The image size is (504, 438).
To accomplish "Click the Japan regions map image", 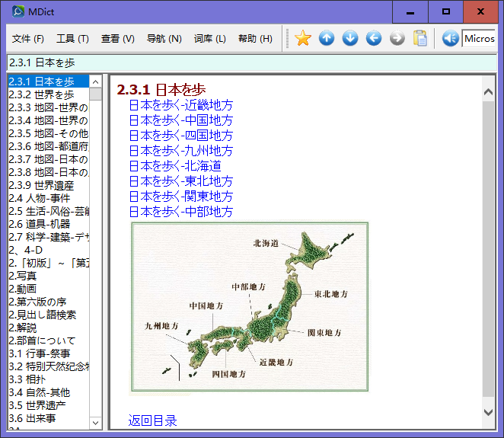I will [x=250, y=308].
